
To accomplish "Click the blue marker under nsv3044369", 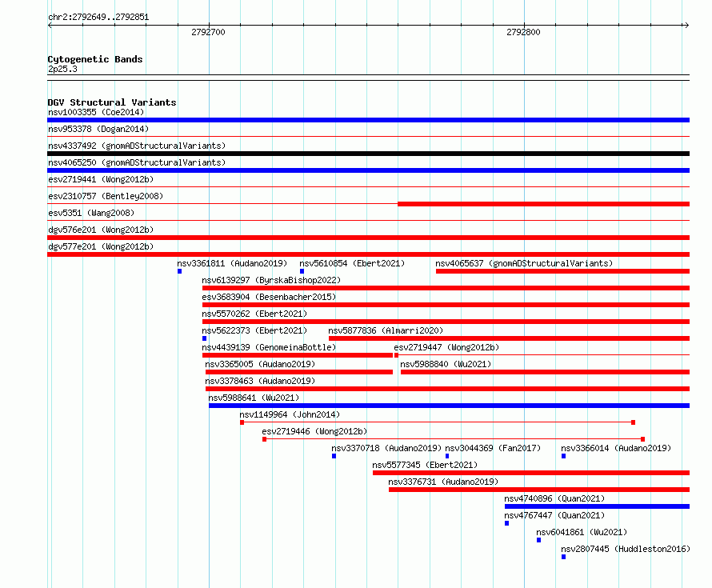I will pos(447,456).
